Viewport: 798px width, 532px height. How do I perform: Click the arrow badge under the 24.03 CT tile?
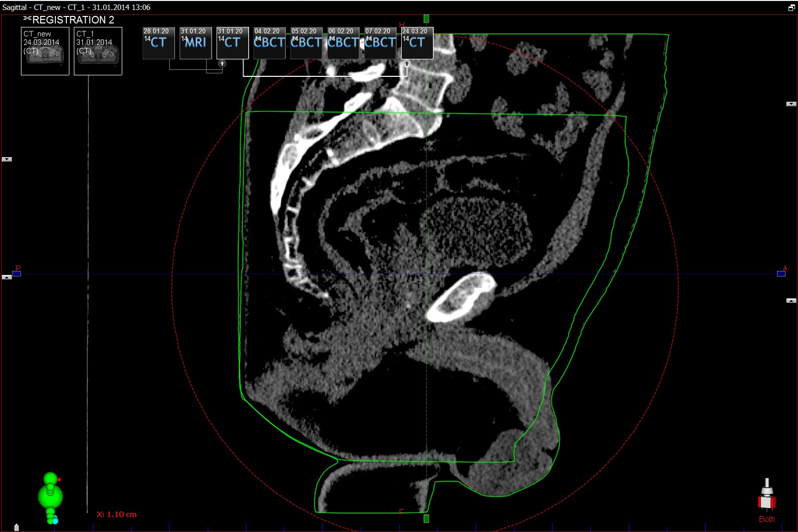point(407,63)
